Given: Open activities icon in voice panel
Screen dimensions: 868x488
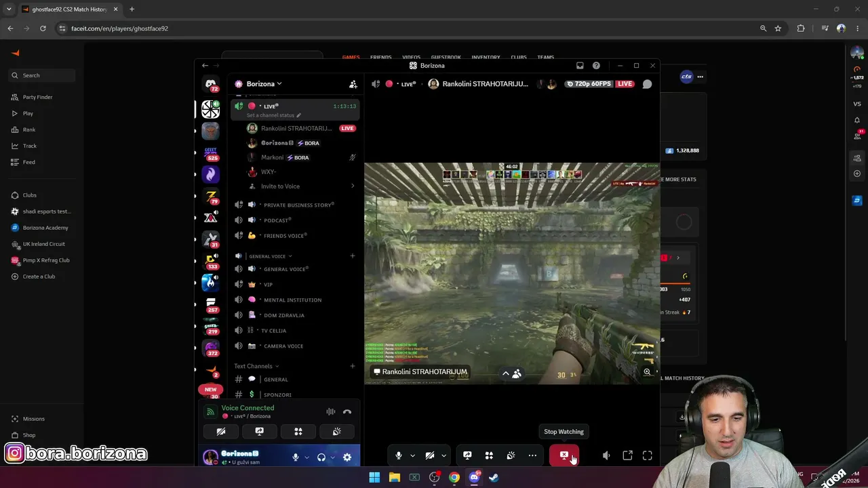Looking at the screenshot, I should (x=298, y=432).
